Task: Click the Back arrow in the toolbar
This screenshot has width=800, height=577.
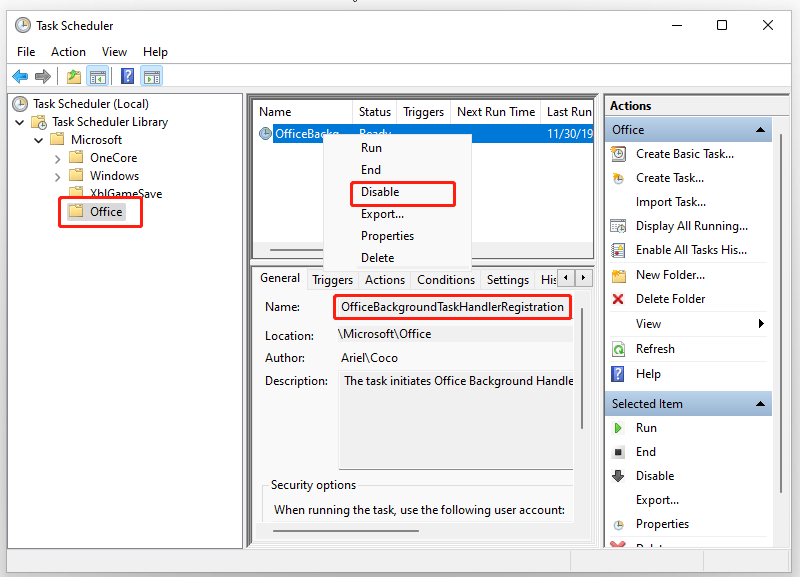Action: point(19,76)
